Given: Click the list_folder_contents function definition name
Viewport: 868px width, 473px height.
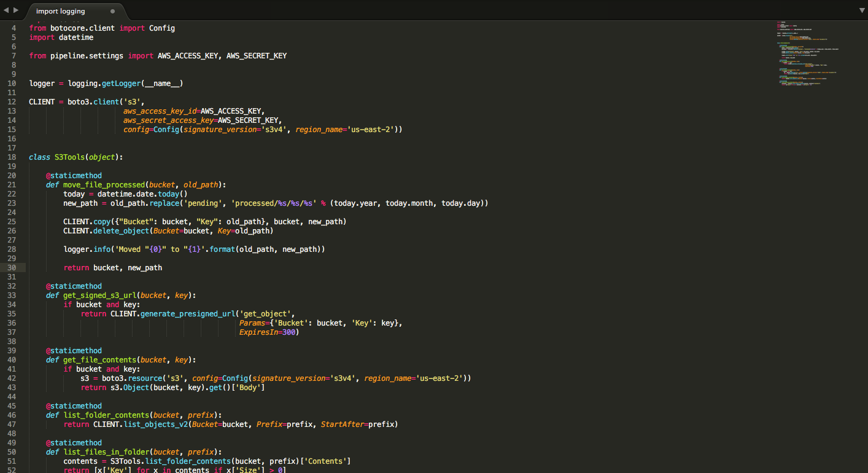Looking at the screenshot, I should pyautogui.click(x=106, y=415).
